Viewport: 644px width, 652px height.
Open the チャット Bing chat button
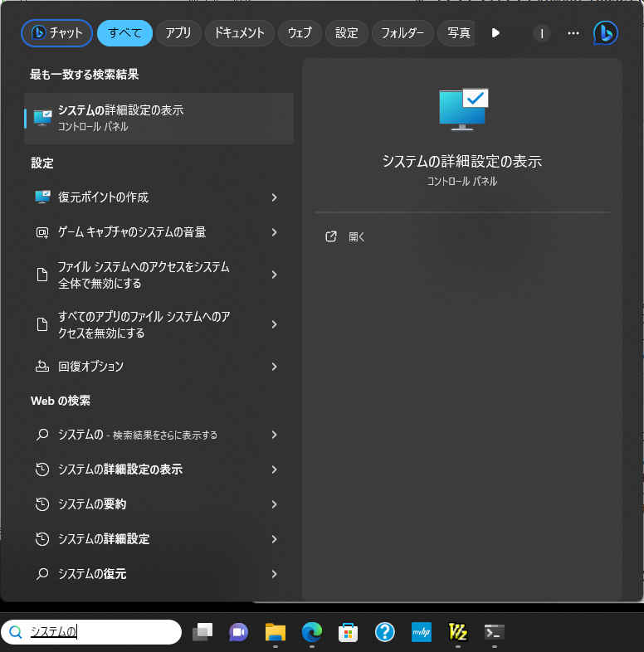56,33
